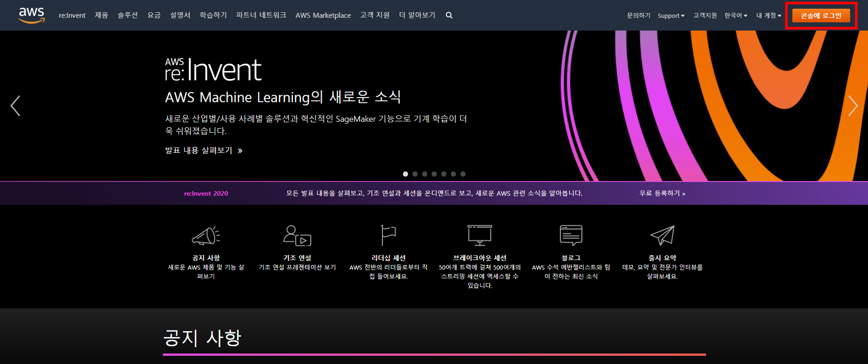Click the 무료 등록하기 link
The height and width of the screenshot is (364, 868).
coord(662,193)
